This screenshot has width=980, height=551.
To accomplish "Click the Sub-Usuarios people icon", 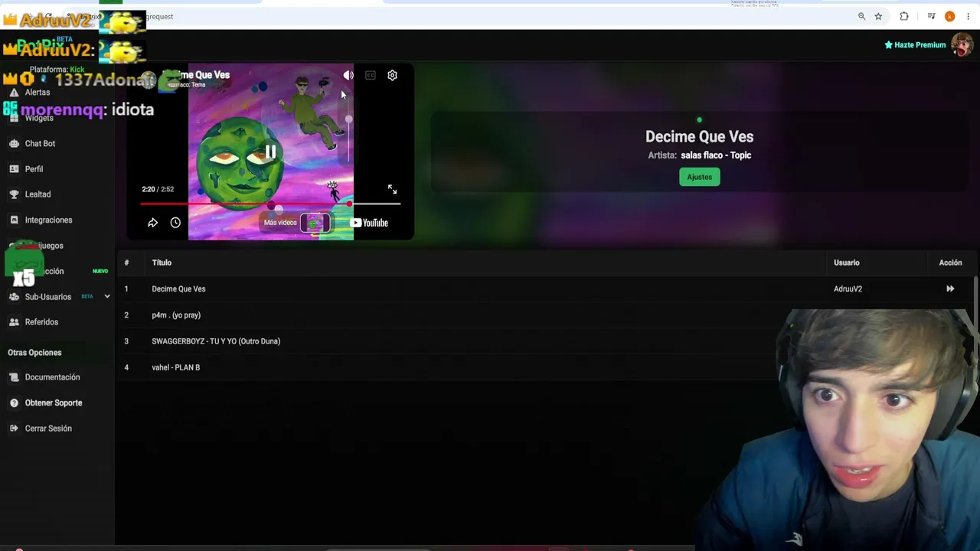I will pos(14,297).
